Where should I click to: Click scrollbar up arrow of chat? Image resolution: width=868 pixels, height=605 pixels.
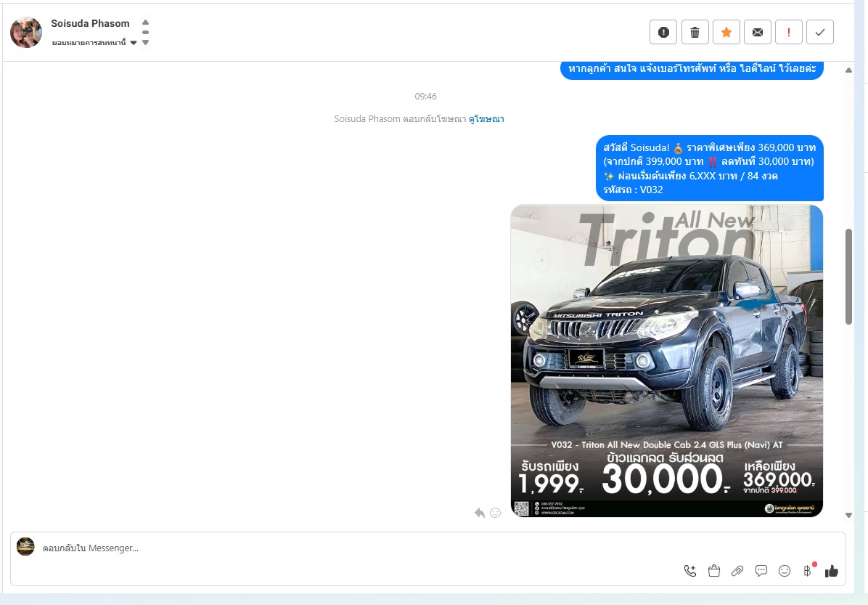click(848, 70)
